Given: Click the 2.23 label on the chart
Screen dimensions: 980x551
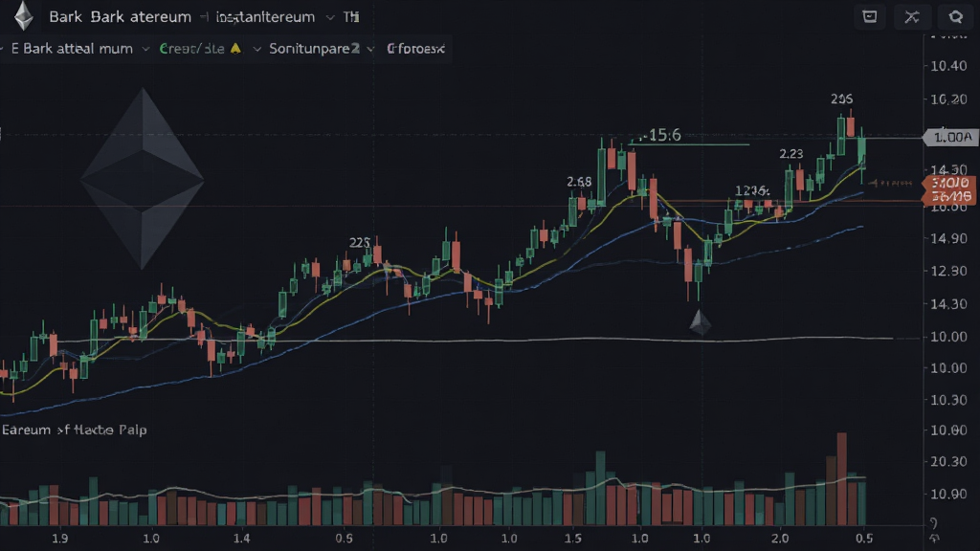Looking at the screenshot, I should point(791,154).
